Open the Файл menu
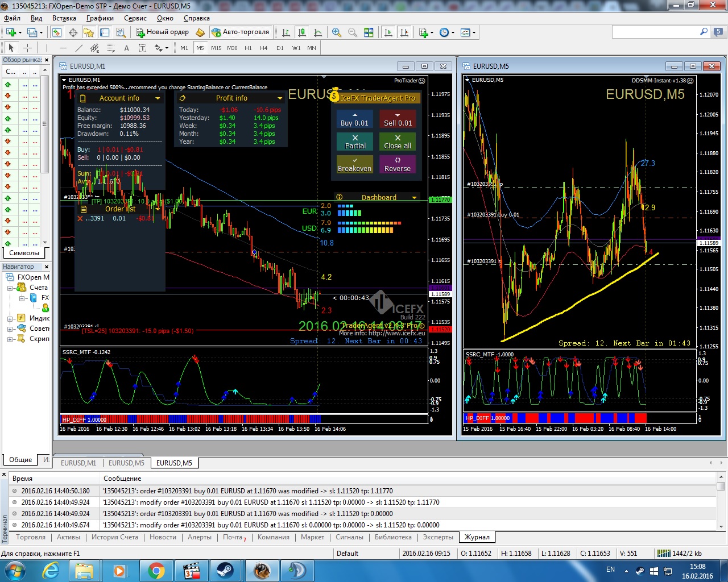 pos(12,18)
